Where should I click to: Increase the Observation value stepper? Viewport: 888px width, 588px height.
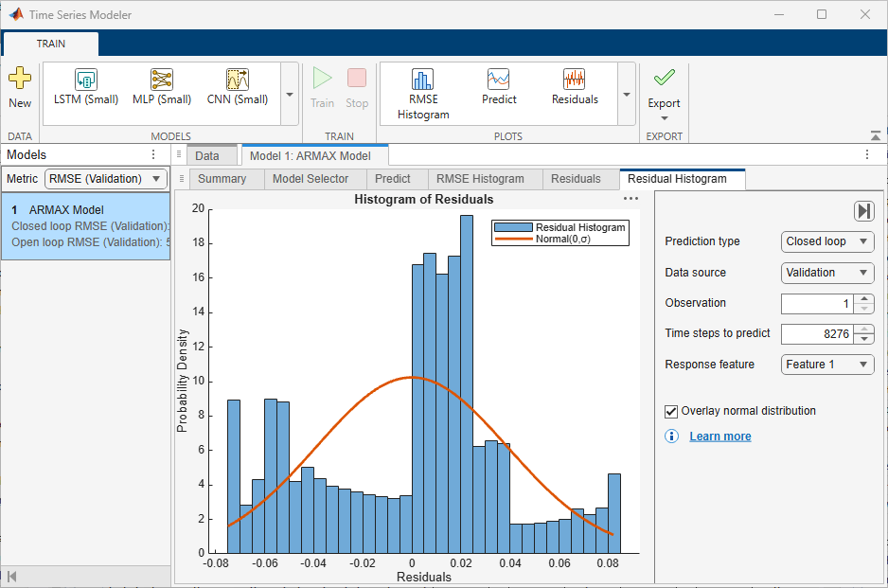point(863,298)
